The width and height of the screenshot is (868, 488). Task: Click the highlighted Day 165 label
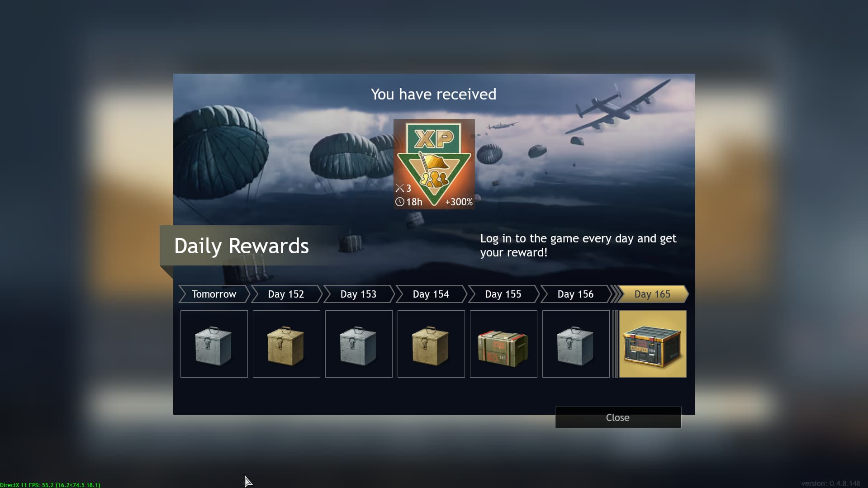pyautogui.click(x=653, y=294)
